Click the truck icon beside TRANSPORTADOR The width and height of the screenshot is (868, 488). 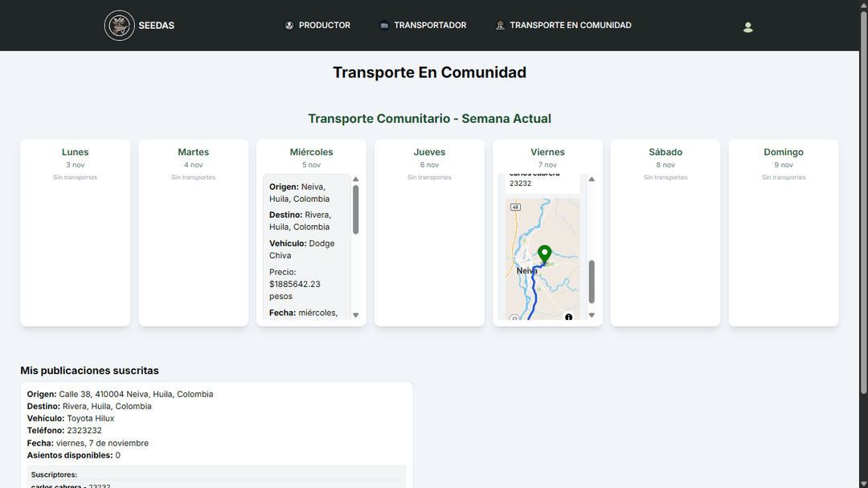tap(381, 25)
